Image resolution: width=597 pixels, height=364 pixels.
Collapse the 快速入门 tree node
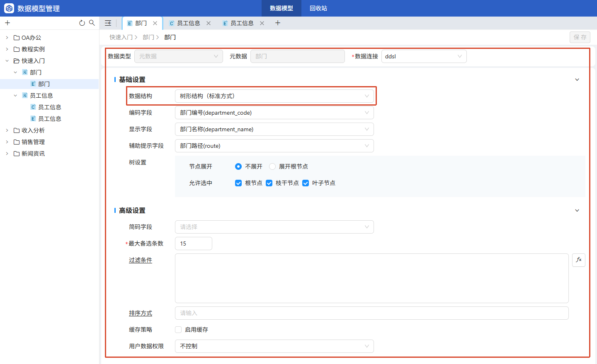pyautogui.click(x=7, y=61)
